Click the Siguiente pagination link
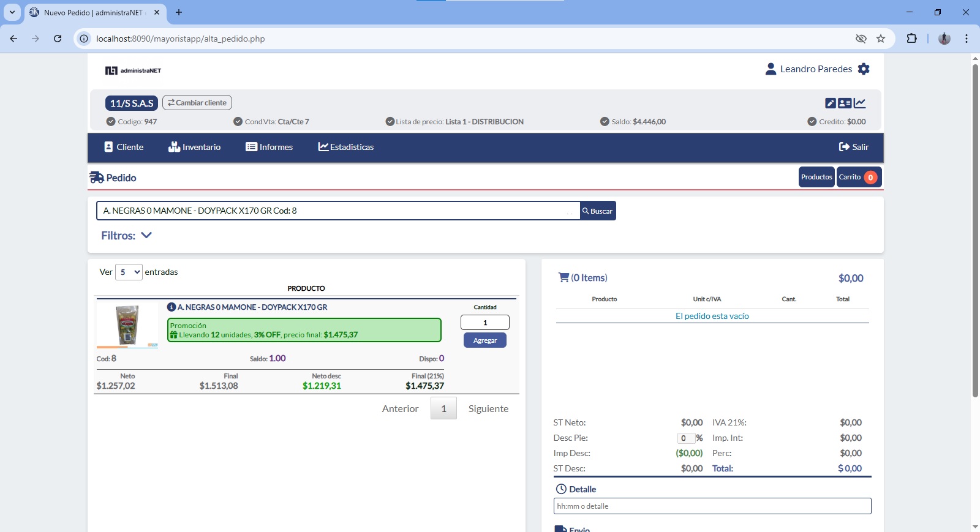 click(488, 409)
